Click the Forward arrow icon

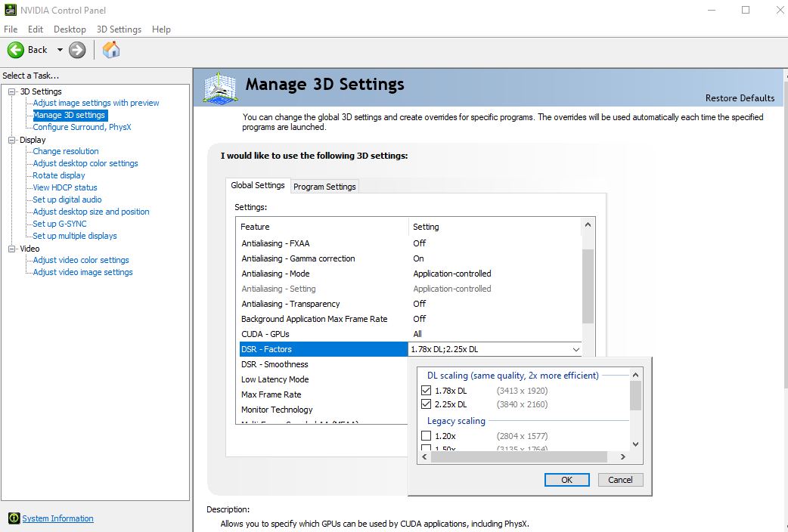coord(77,50)
